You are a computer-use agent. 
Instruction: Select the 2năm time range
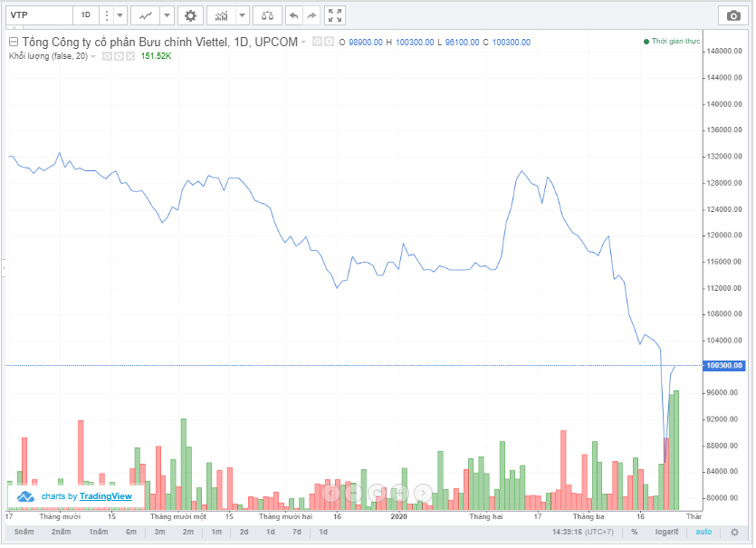(x=62, y=532)
